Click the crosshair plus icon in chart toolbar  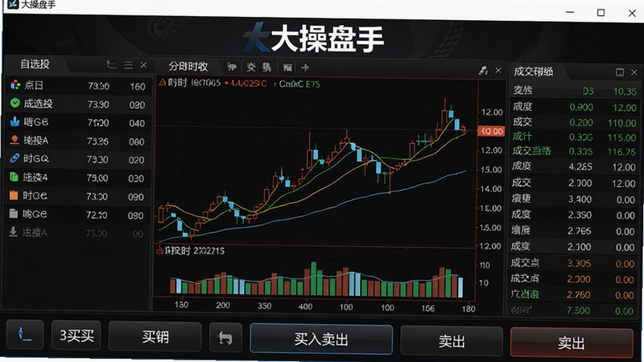[x=305, y=68]
